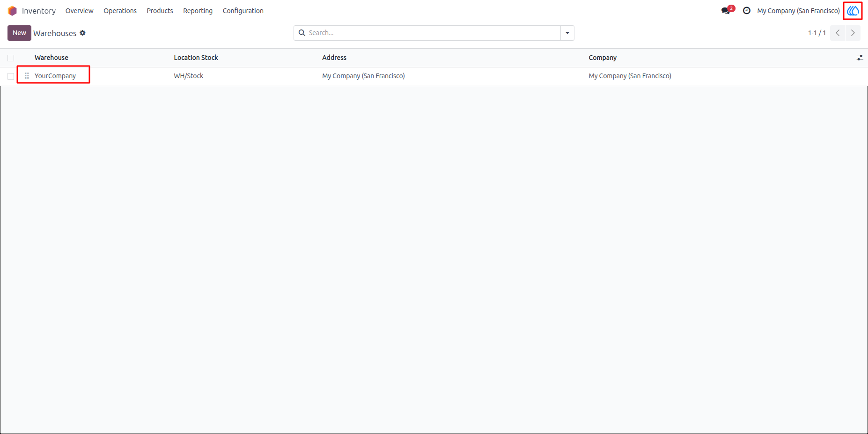
Task: Sort by the Company column header
Action: 603,58
